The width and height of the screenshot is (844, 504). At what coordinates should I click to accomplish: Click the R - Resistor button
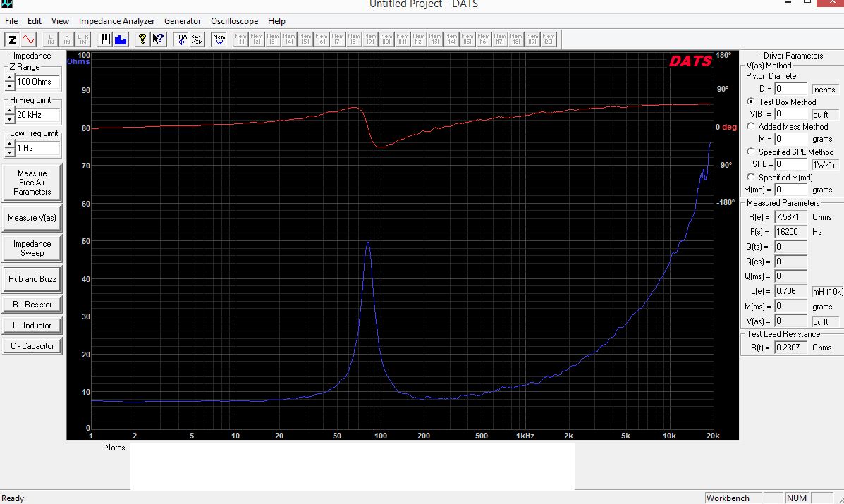pos(32,305)
